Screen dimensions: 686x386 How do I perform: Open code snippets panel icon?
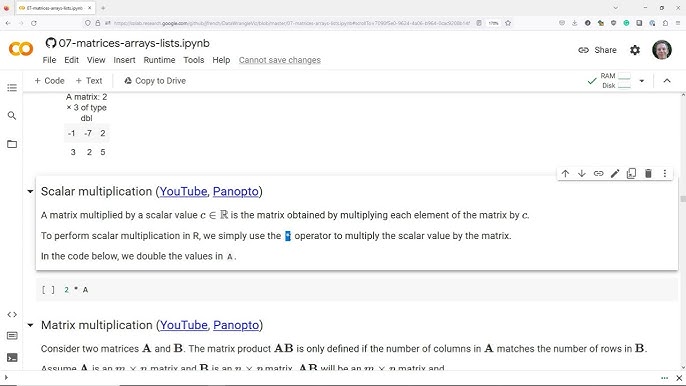[x=12, y=315]
